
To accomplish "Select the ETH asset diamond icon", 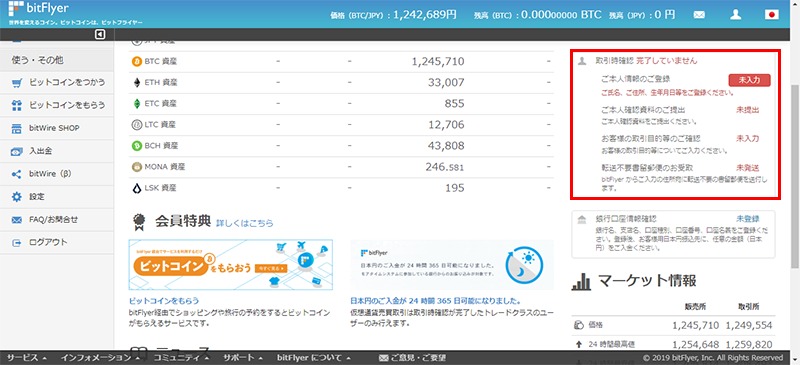I will coord(137,83).
